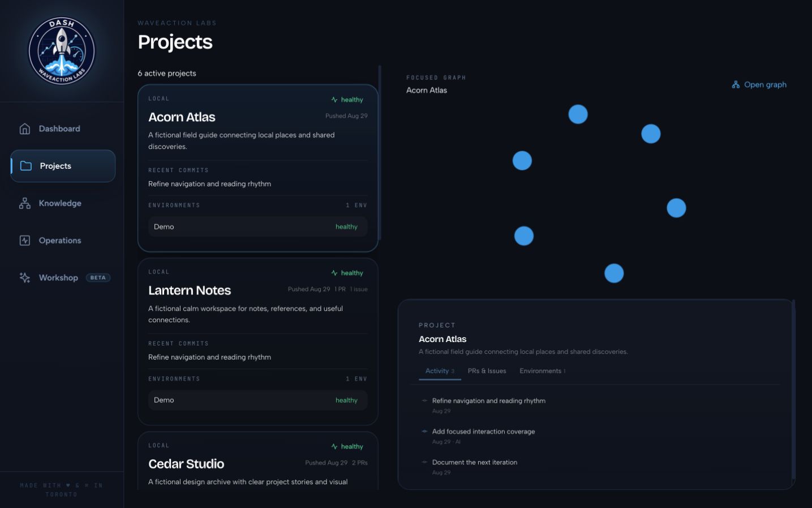Select the "Lantern Notes" project card title

190,291
